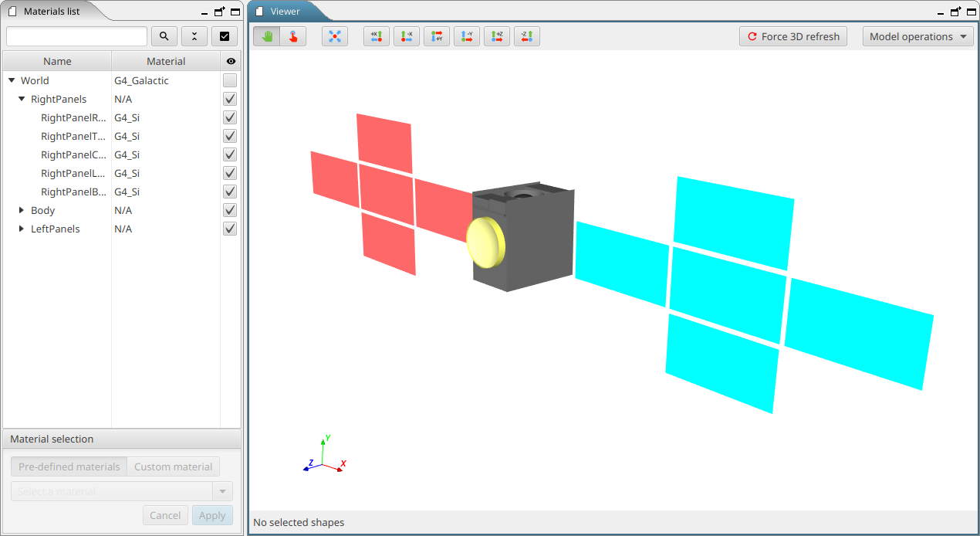Click the fit-view crossed arrows icon
980x536 pixels.
point(335,36)
